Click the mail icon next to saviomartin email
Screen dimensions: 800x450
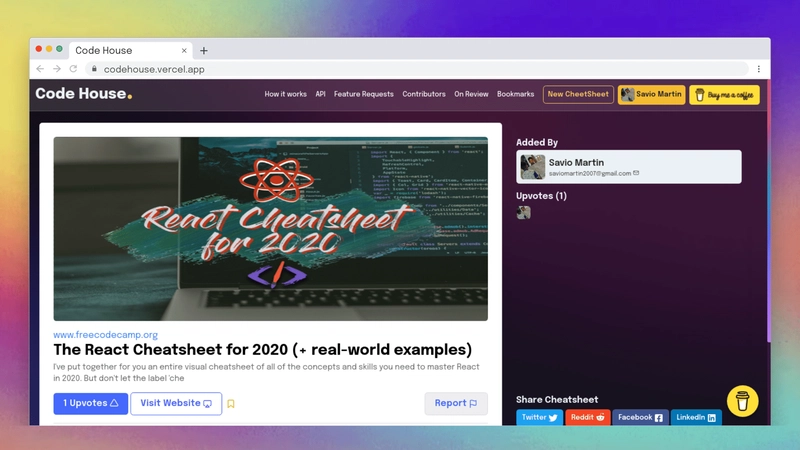(636, 173)
